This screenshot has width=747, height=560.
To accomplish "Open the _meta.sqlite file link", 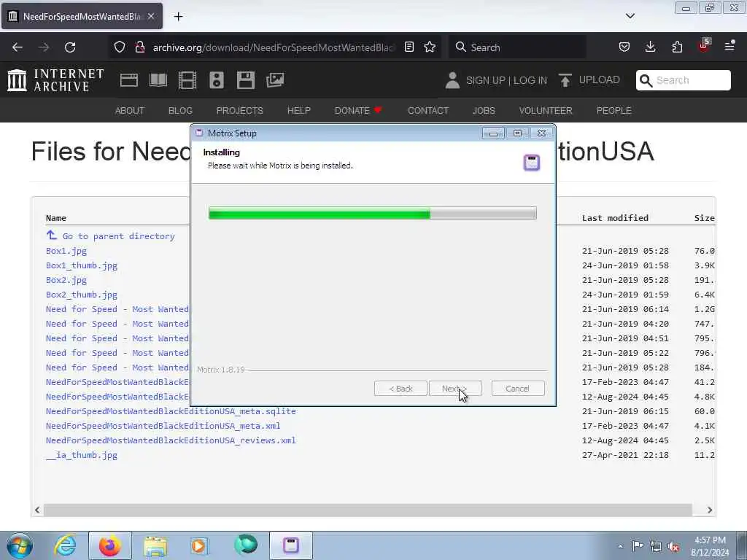I will [171, 411].
